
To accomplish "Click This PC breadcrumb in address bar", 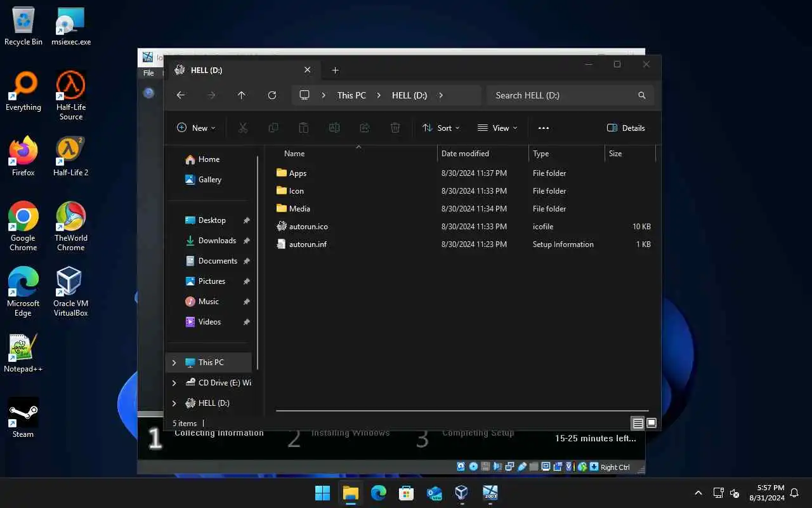I will point(351,95).
